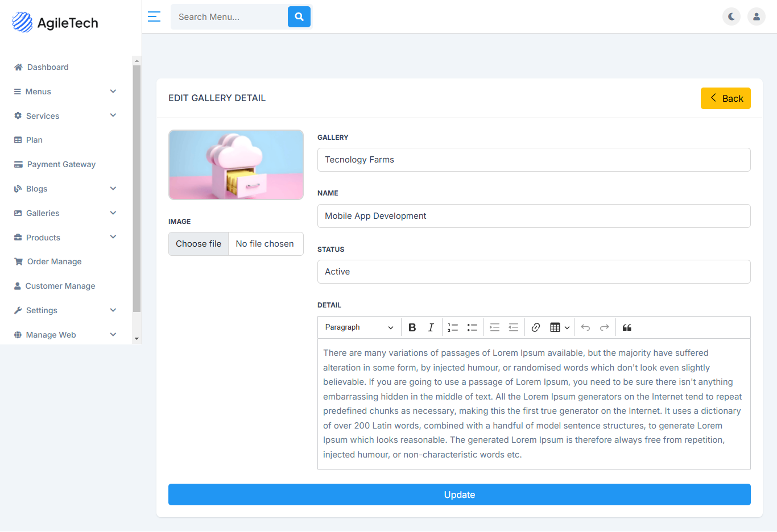Increase indent in the editor

click(x=494, y=327)
